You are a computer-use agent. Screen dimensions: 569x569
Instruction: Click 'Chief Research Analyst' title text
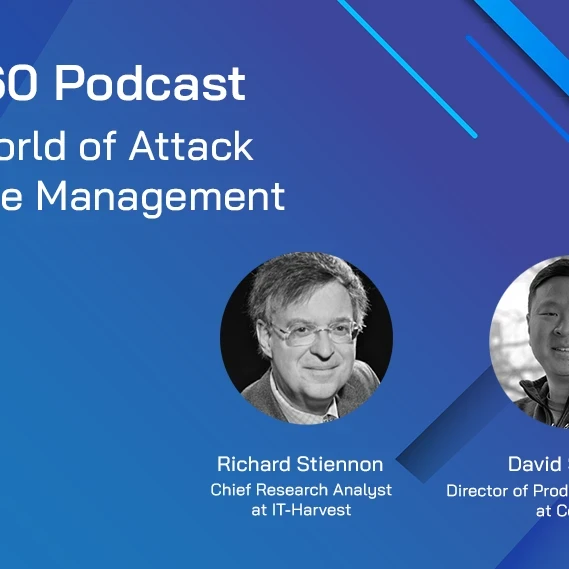pos(301,490)
